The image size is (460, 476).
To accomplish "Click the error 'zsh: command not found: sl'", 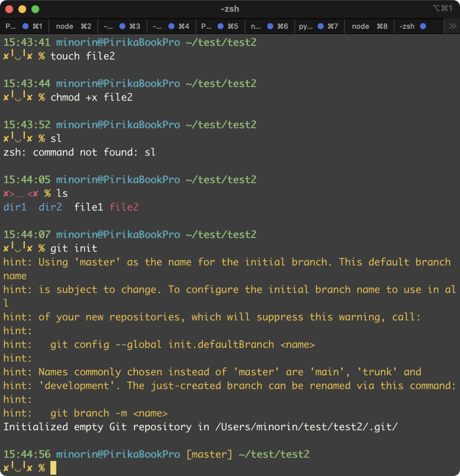I will pos(79,152).
